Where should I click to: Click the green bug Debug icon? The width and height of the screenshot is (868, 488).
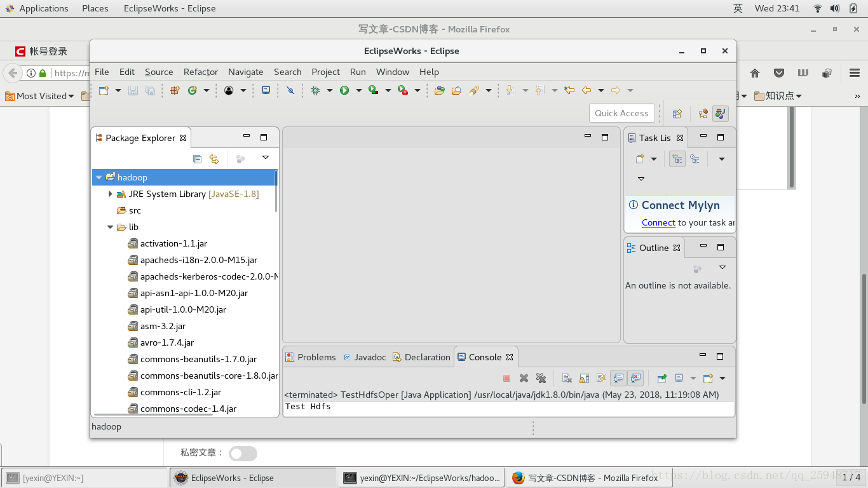click(x=316, y=90)
